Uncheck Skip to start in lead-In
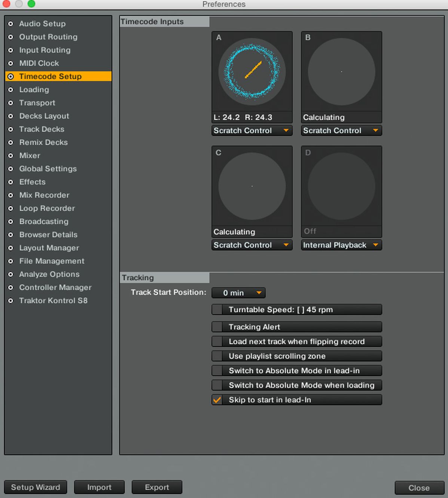 [x=217, y=400]
